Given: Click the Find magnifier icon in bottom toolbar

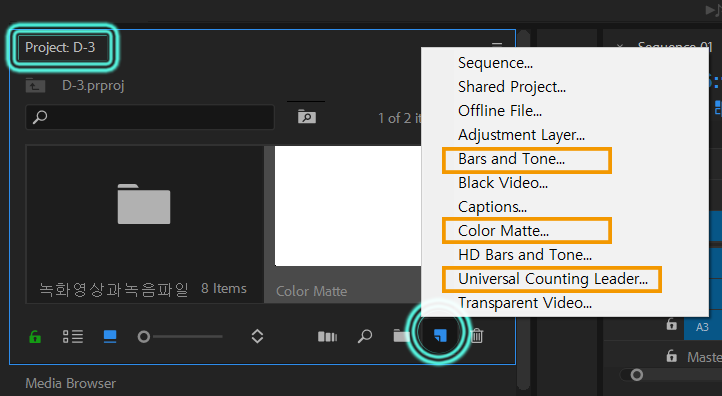Looking at the screenshot, I should tap(365, 336).
